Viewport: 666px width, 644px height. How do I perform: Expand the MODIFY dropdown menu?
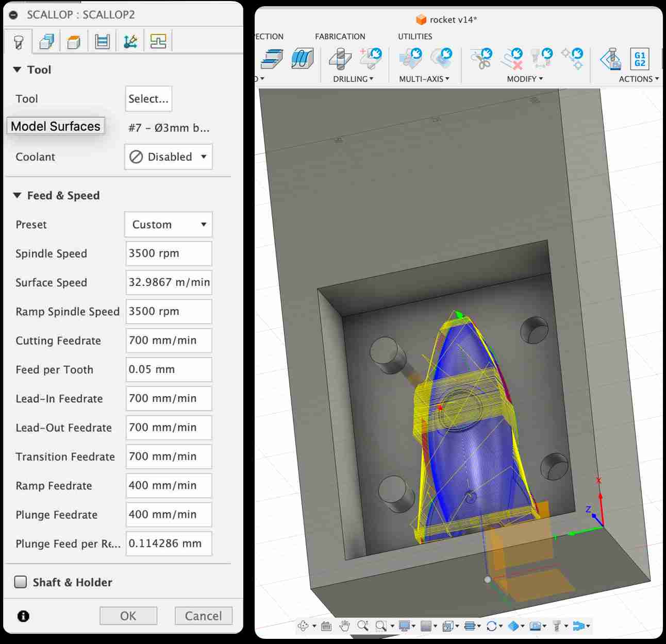click(x=525, y=79)
